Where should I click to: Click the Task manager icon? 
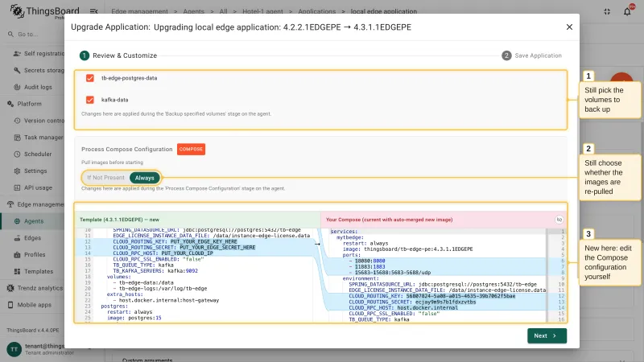coord(17,138)
